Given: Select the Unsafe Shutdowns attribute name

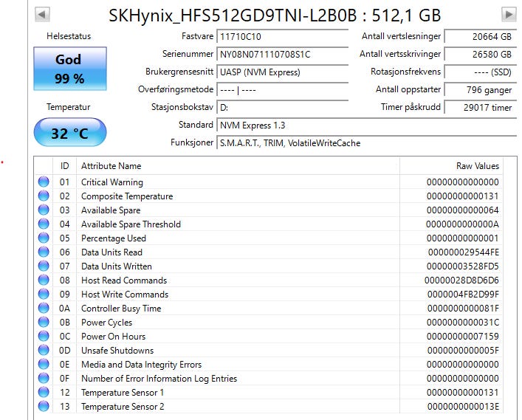Looking at the screenshot, I should click(x=117, y=351).
